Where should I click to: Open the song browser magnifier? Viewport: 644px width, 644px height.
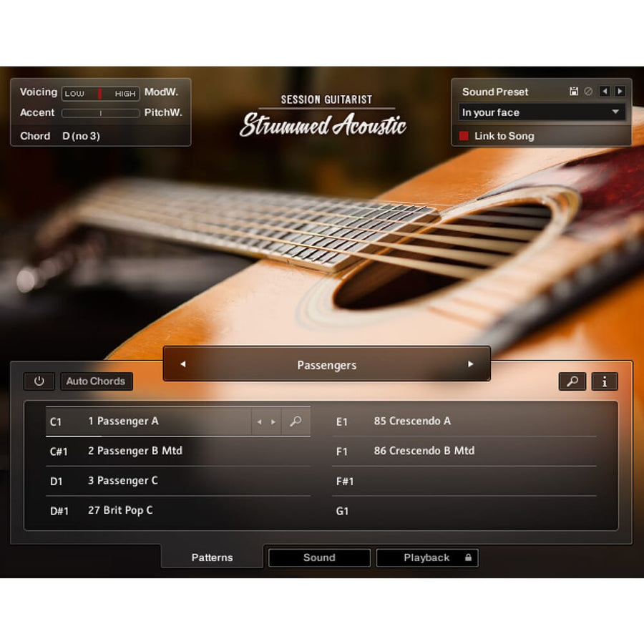572,381
